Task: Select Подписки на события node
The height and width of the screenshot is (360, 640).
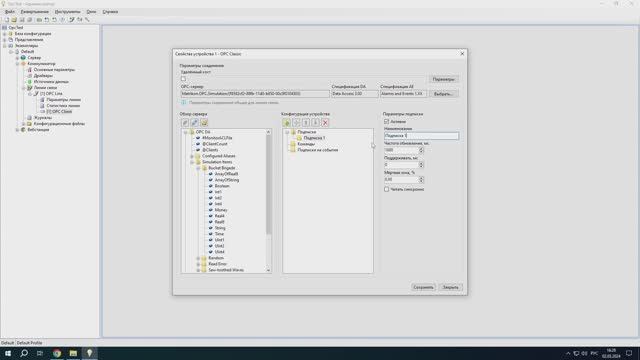Action: 318,150
